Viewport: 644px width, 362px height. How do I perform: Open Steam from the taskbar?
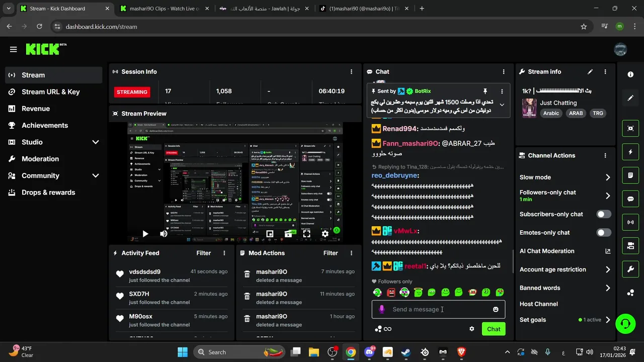click(406, 352)
